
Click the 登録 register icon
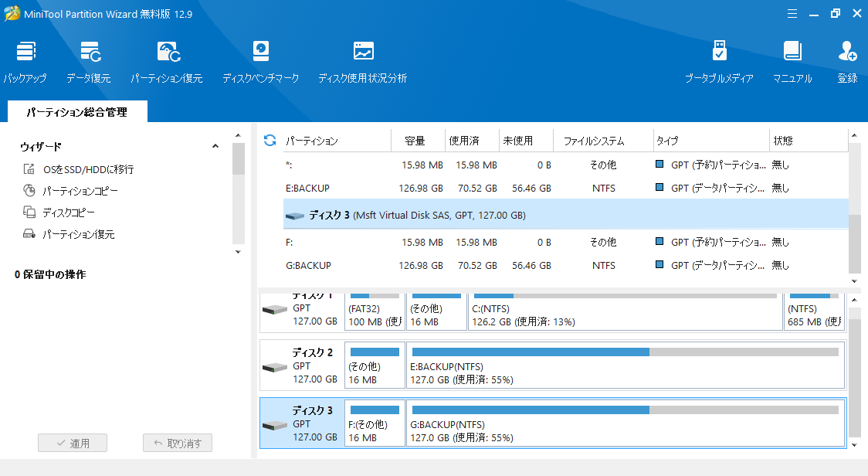click(x=847, y=62)
